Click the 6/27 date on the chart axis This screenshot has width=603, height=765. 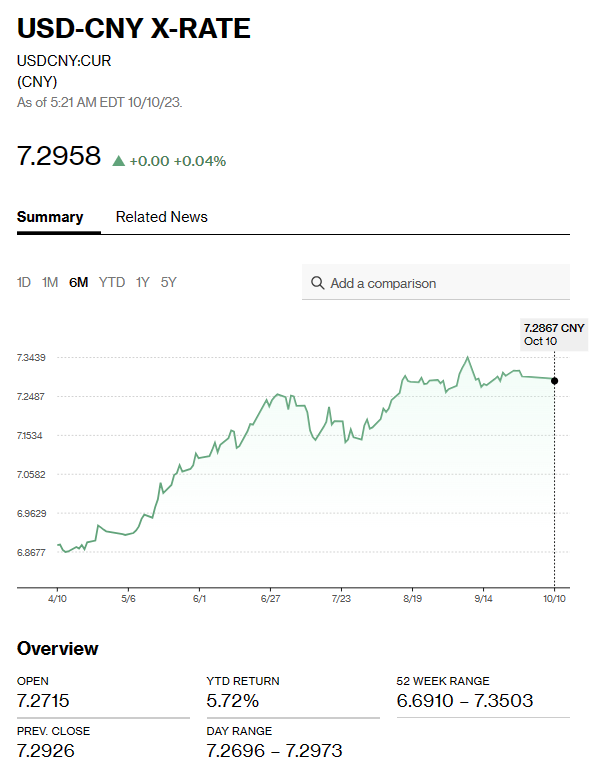pos(270,598)
